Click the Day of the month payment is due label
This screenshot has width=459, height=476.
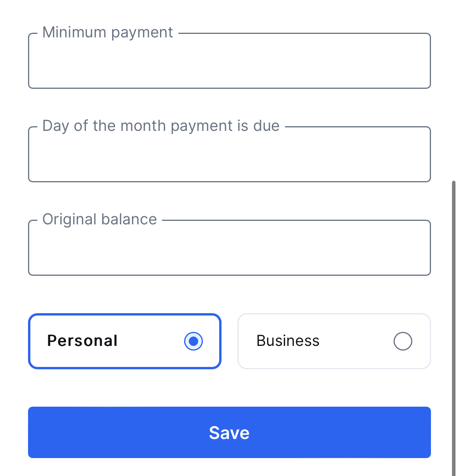pos(161,126)
